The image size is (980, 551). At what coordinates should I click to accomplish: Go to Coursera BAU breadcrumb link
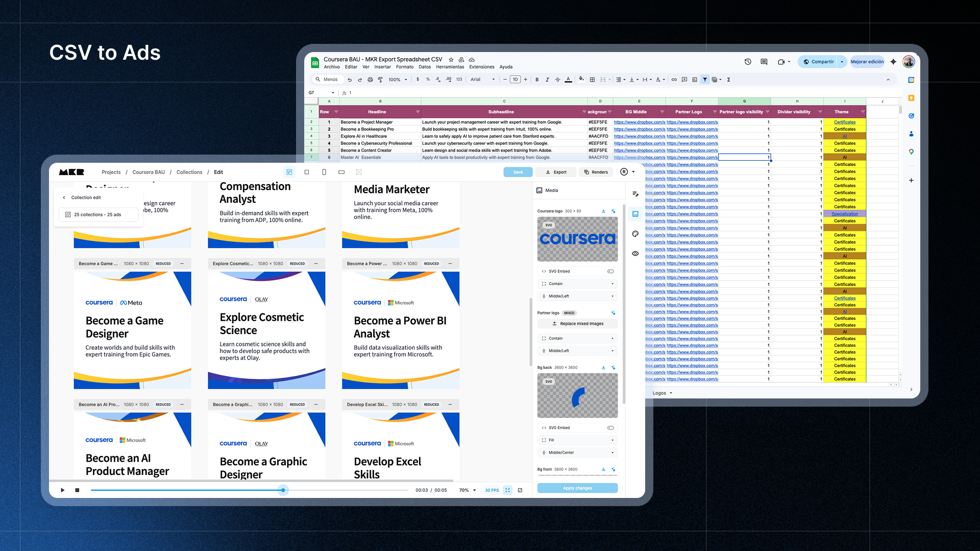click(x=149, y=172)
